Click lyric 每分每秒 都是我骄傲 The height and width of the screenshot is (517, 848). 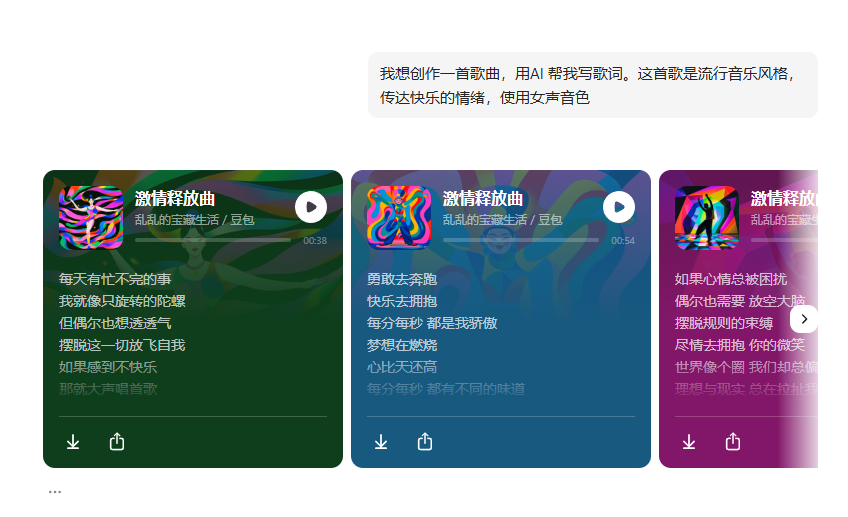point(432,323)
